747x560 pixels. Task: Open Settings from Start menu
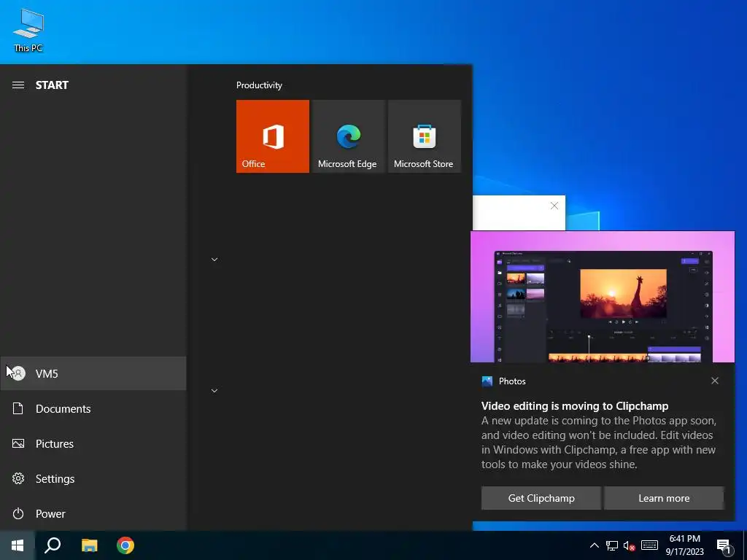(x=93, y=478)
